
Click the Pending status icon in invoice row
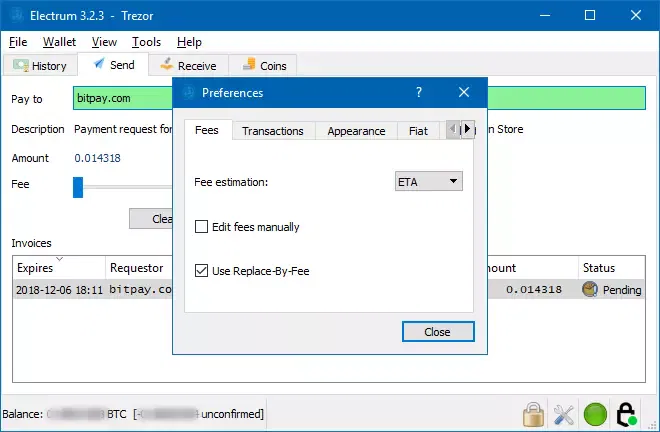point(590,289)
